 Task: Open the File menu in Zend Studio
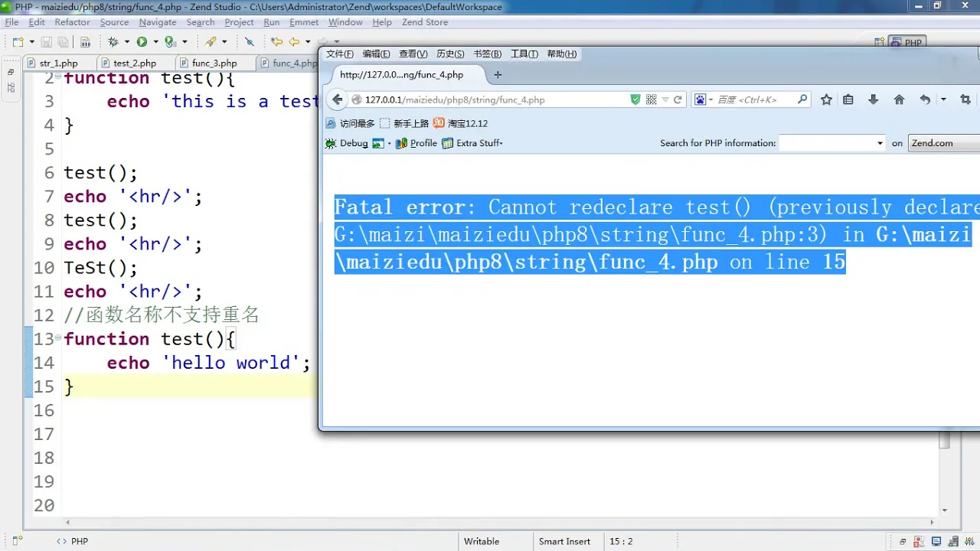[11, 22]
